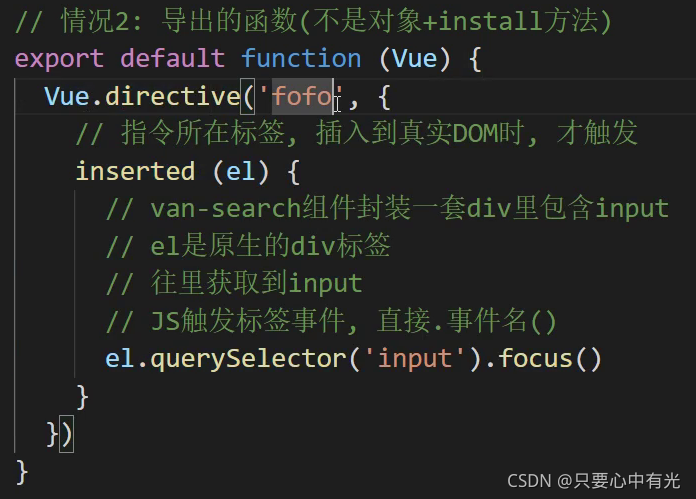The image size is (696, 499).
Task: Click the top comment about 情况2
Action: pyautogui.click(x=314, y=21)
